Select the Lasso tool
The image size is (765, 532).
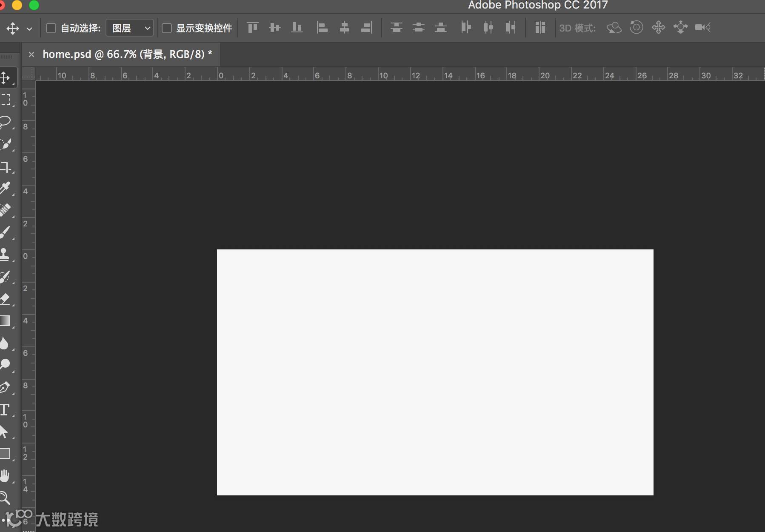[6, 122]
